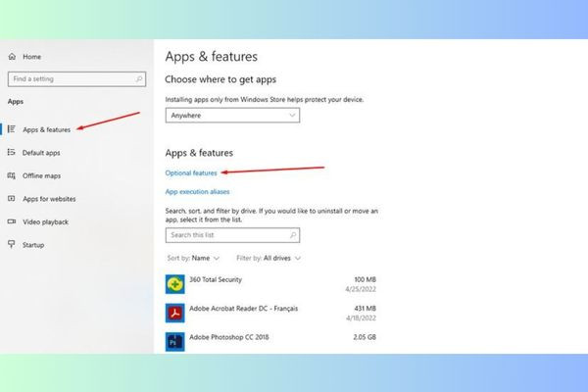This screenshot has height=392, width=588.
Task: Click the chevron of the Anywhere dropdown
Action: click(292, 116)
